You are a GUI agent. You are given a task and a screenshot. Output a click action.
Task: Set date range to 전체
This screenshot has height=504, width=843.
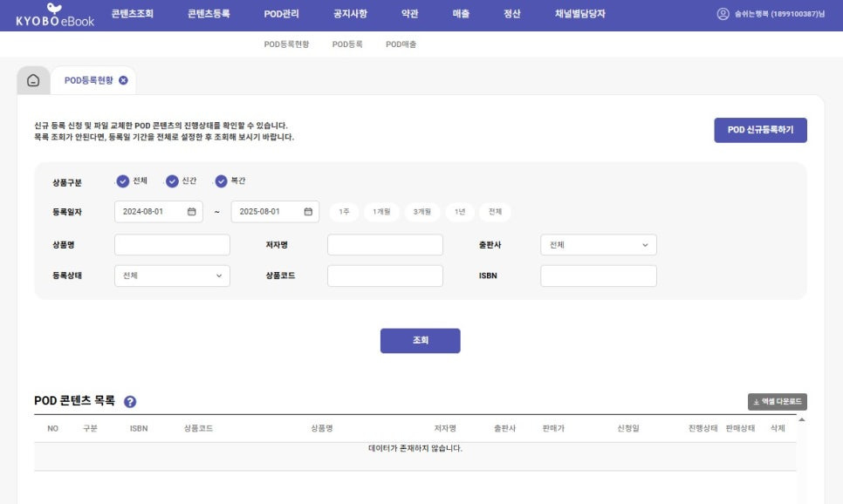pyautogui.click(x=495, y=212)
